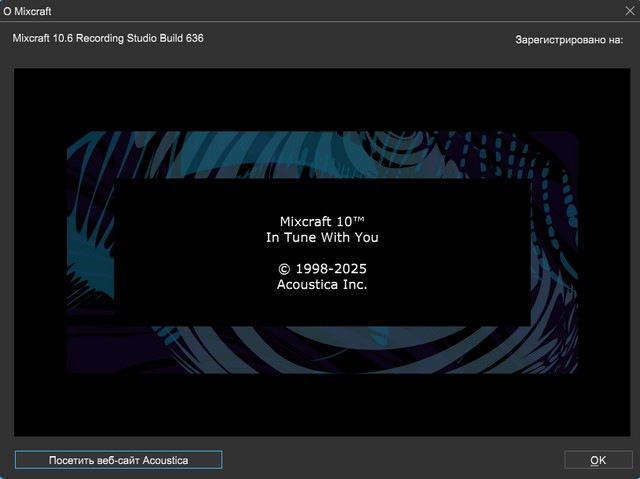Click the swirl artwork below text panel

(320, 350)
